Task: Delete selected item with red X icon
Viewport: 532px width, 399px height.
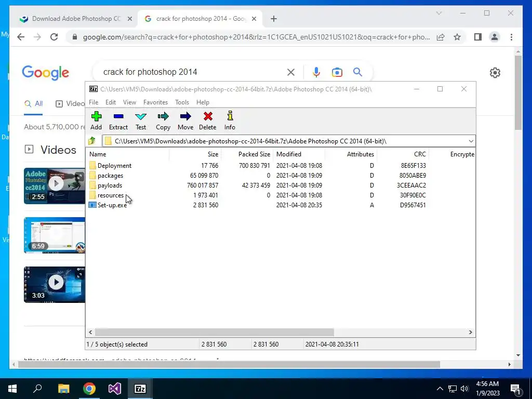Action: (x=208, y=121)
